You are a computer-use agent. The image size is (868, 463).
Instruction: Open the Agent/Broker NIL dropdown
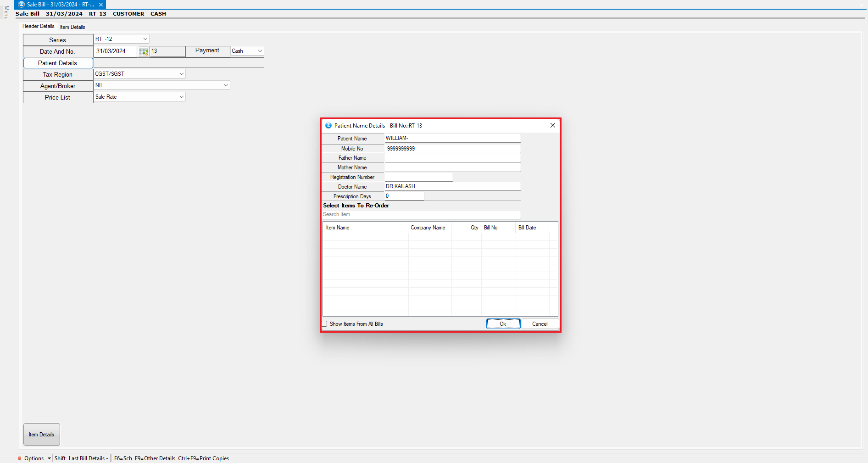(x=226, y=85)
